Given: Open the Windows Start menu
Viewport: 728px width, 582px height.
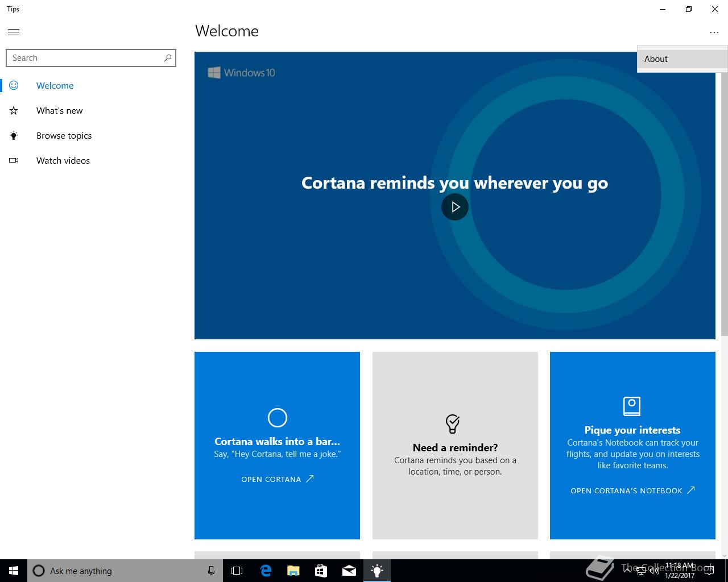Looking at the screenshot, I should coord(14,571).
